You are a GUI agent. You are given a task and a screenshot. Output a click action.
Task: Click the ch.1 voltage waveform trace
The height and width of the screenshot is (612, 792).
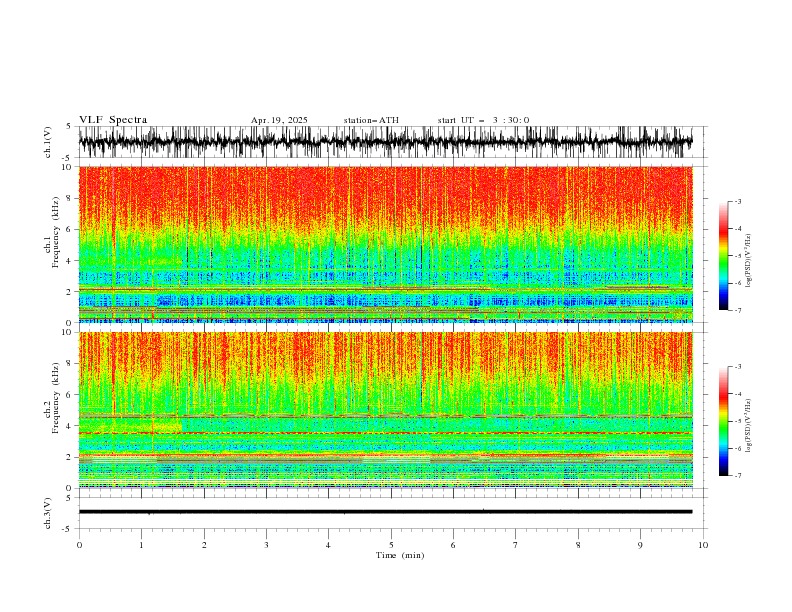(385, 142)
